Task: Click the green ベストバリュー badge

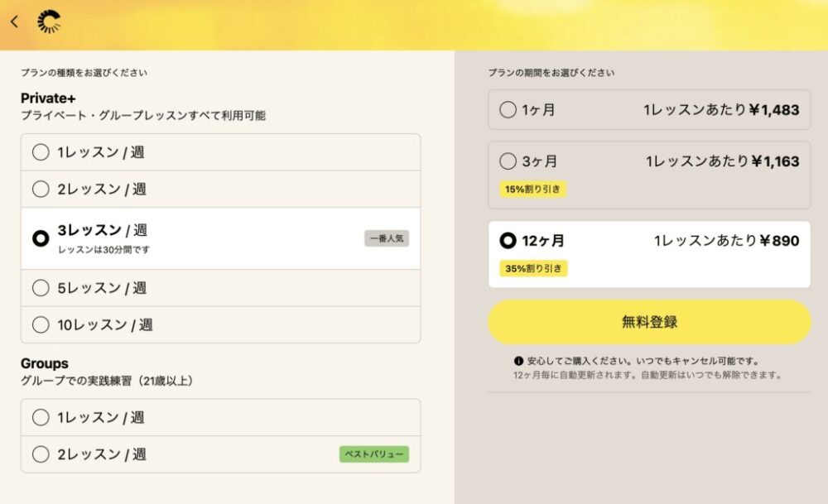Action: click(x=373, y=454)
